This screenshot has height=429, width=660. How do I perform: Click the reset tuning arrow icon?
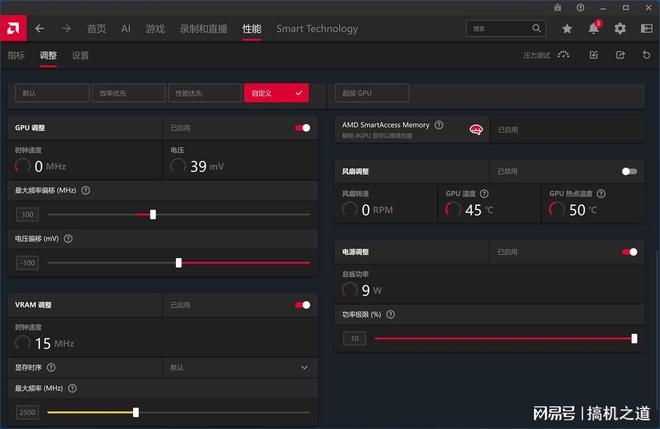pos(647,55)
